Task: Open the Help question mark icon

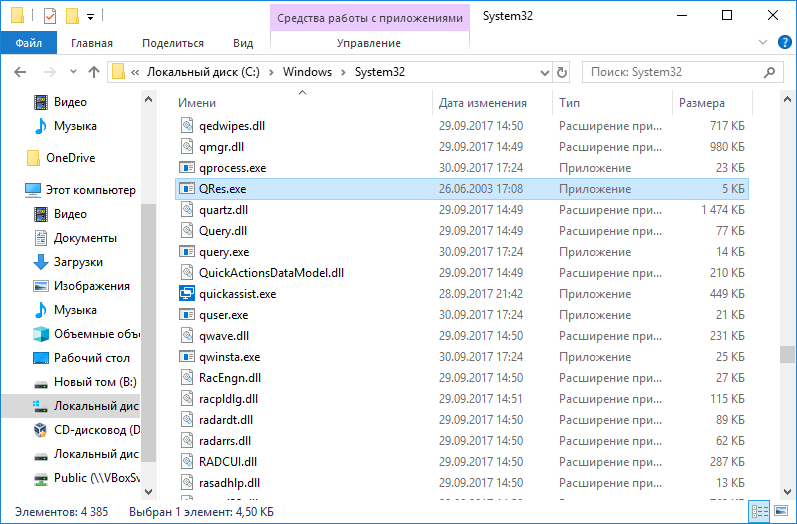Action: [785, 42]
